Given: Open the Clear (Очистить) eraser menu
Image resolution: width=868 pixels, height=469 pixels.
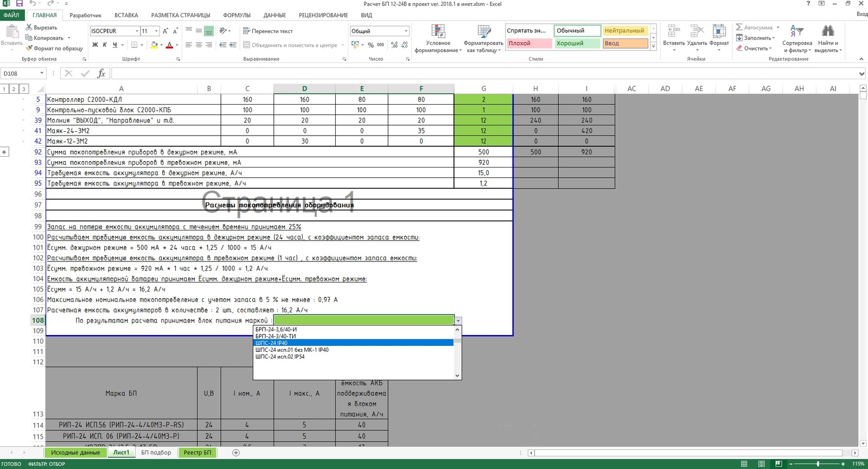Looking at the screenshot, I should point(754,48).
